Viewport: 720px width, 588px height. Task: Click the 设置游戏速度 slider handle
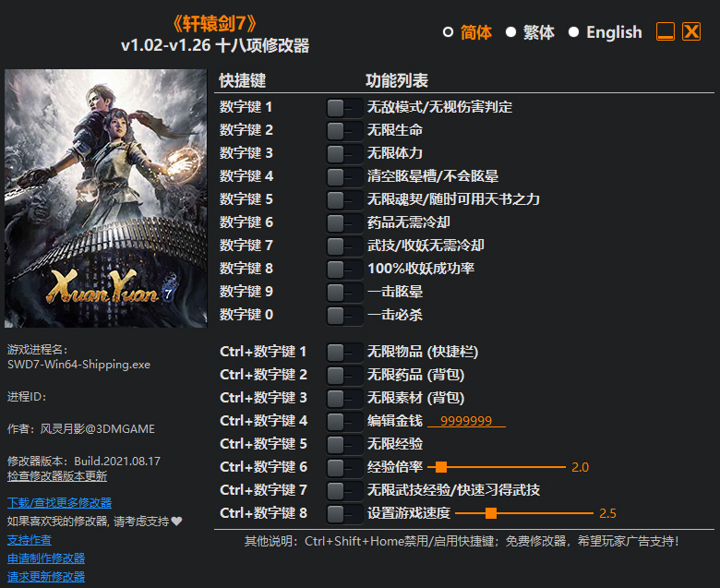click(x=491, y=513)
